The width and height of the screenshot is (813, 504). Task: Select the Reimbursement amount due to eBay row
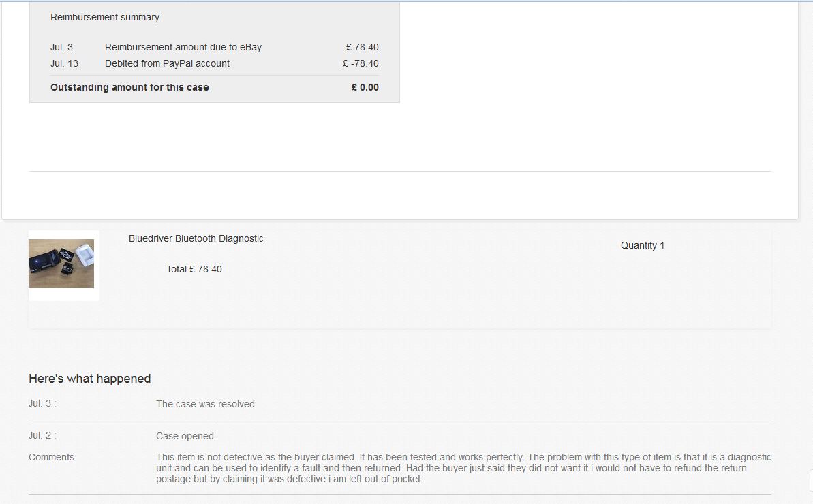183,47
